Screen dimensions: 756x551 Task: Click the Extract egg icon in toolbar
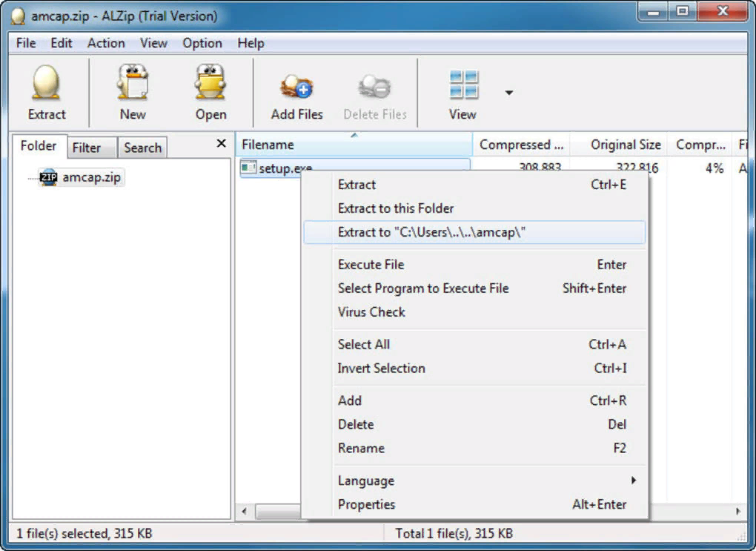click(x=47, y=83)
